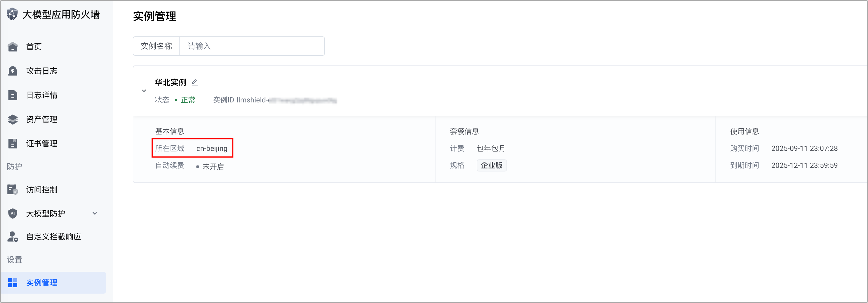Image resolution: width=868 pixels, height=303 pixels.
Task: Click the 到期时间 label
Action: coord(745,165)
